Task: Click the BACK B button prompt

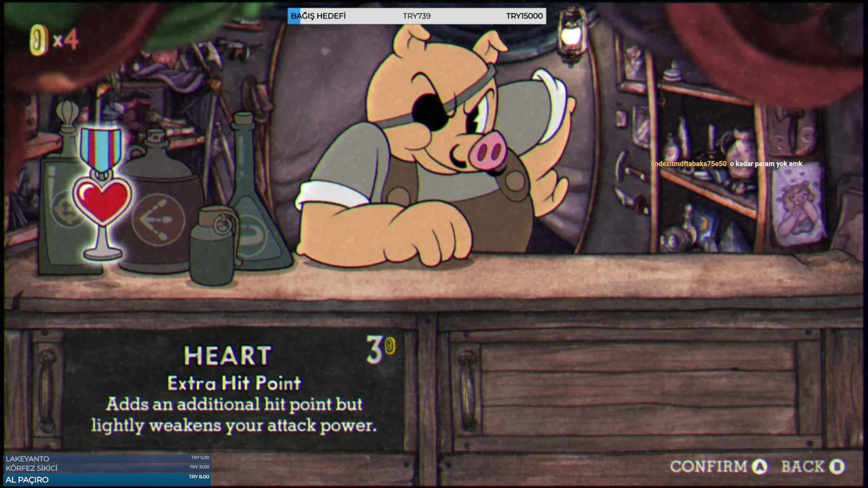Action: click(812, 466)
